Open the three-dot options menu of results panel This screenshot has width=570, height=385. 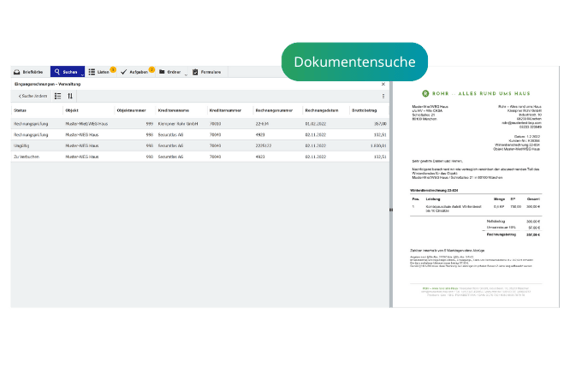(x=383, y=96)
